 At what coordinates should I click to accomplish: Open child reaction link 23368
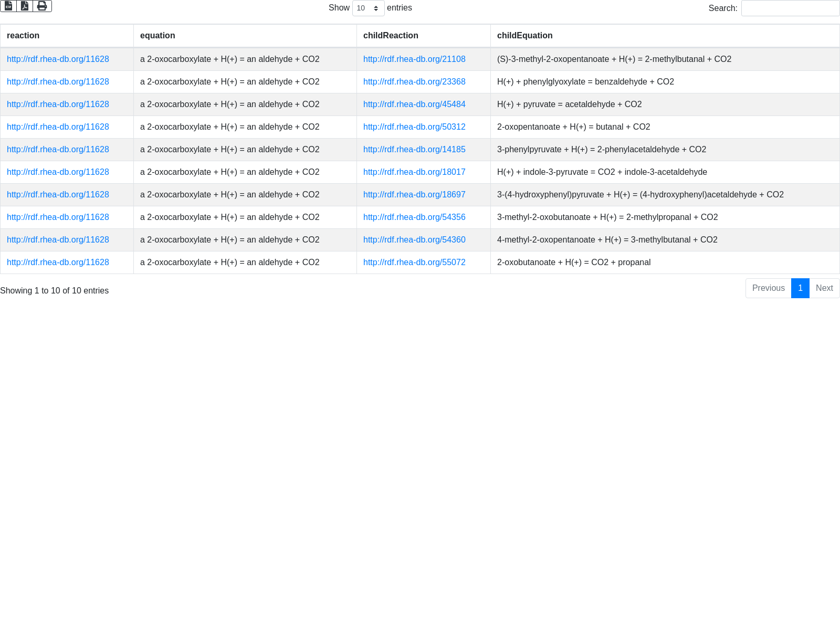[x=414, y=82]
